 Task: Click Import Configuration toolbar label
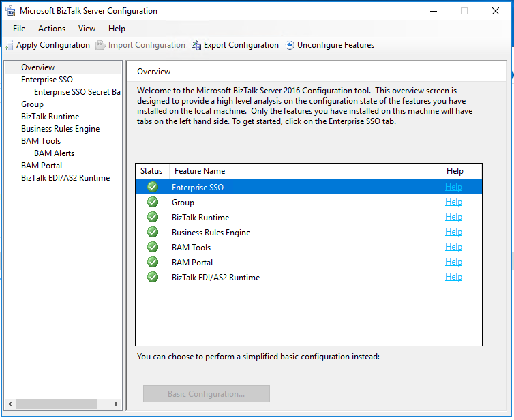(x=147, y=45)
